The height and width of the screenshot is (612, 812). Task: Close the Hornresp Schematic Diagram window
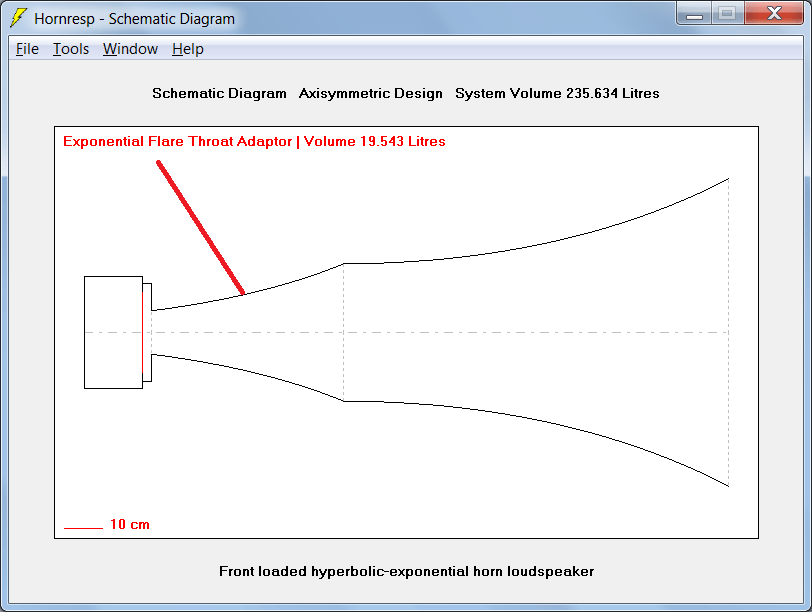774,13
